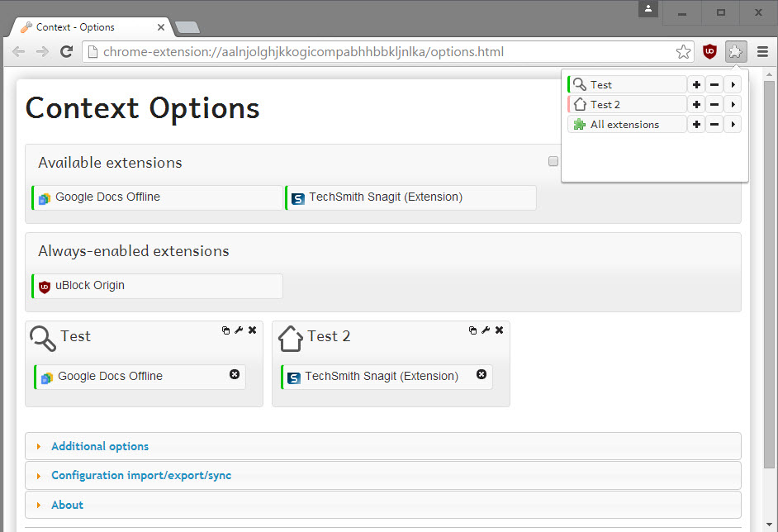Screen dimensions: 778x532
Task: Select All extensions in the popup
Action: [x=627, y=125]
